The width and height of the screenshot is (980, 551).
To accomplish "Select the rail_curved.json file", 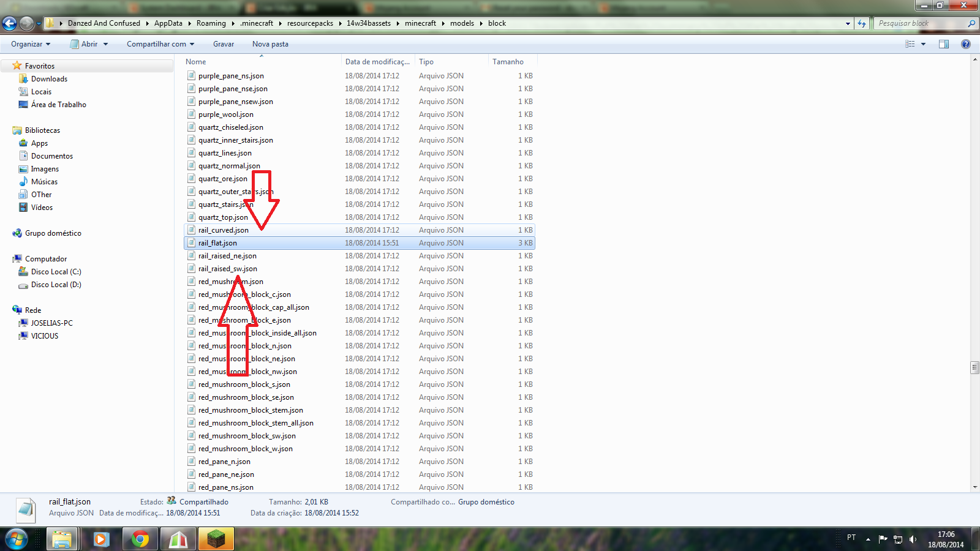I will (360, 230).
